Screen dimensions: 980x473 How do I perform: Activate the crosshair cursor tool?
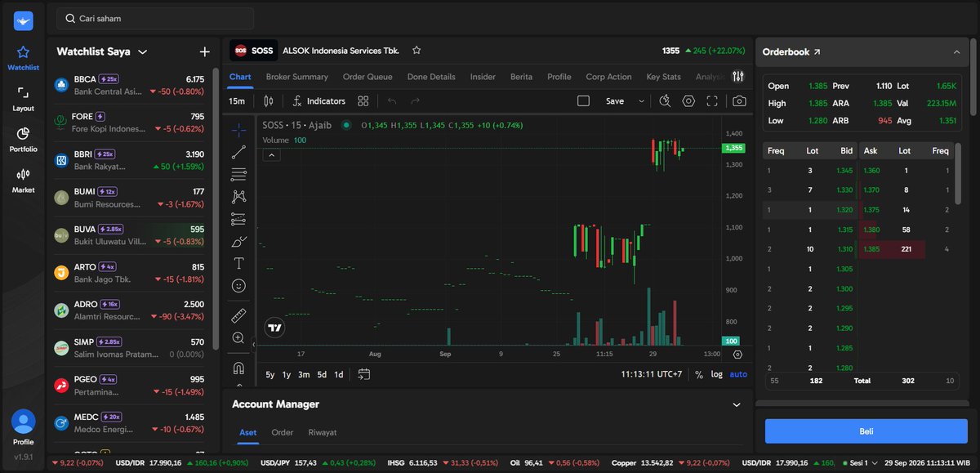pyautogui.click(x=238, y=129)
